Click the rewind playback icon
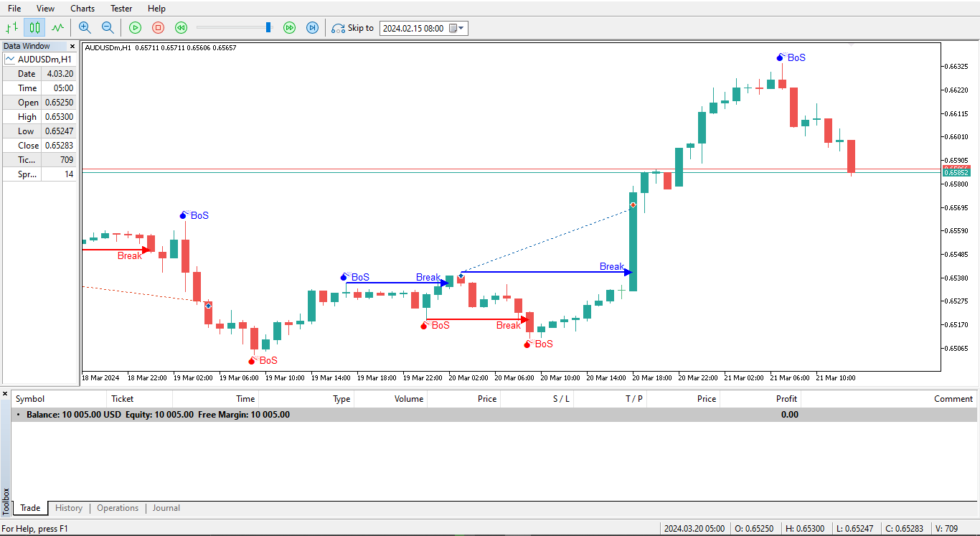This screenshot has height=536, width=980. pyautogui.click(x=181, y=27)
